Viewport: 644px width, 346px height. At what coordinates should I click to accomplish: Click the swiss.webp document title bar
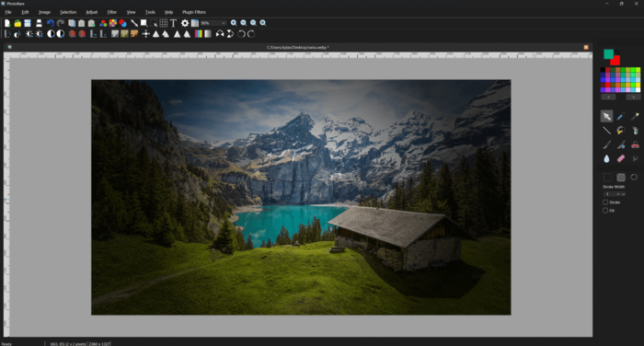point(298,47)
